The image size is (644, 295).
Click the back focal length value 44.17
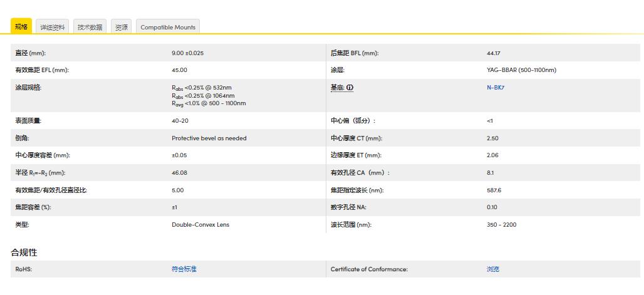(493, 53)
